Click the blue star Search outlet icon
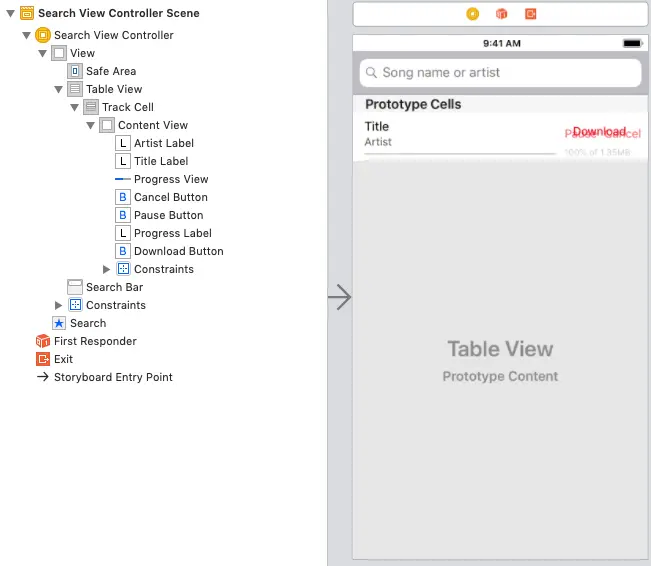This screenshot has width=651, height=566. click(x=59, y=323)
